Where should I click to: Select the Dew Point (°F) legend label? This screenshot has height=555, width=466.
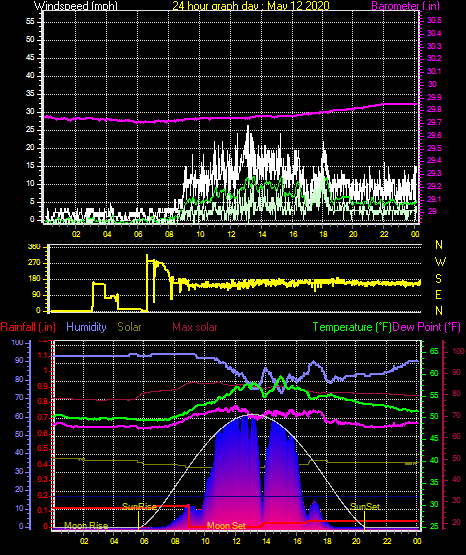pyautogui.click(x=426, y=327)
